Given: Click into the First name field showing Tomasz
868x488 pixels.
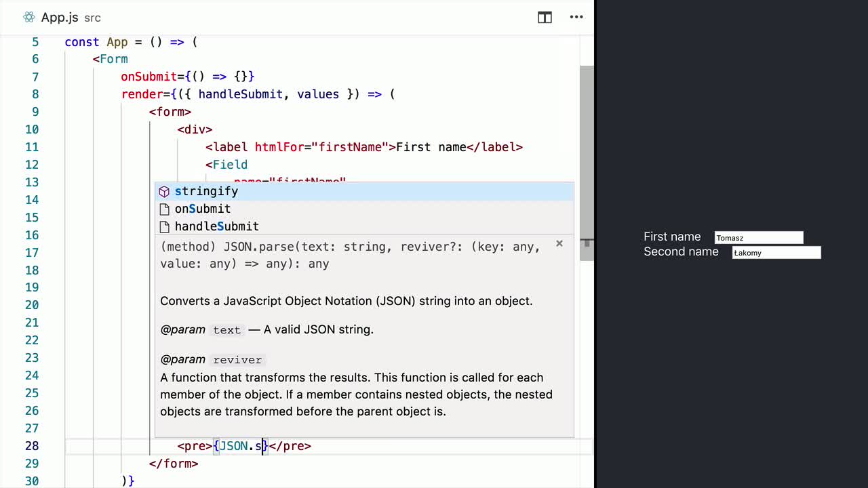Looking at the screenshot, I should point(758,237).
